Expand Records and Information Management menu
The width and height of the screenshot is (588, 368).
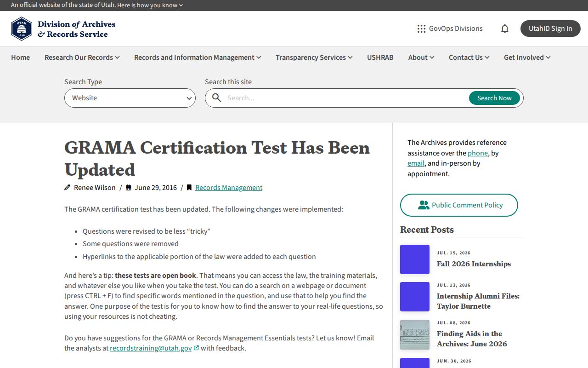(x=198, y=57)
